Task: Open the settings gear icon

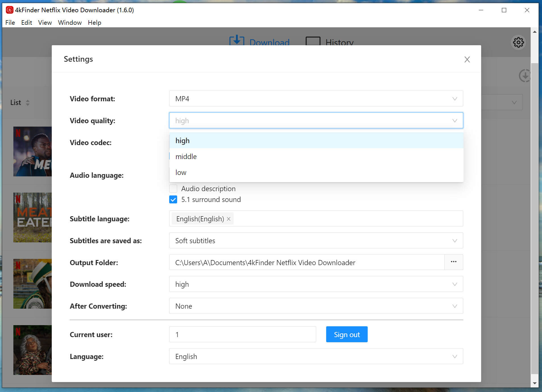Action: [x=518, y=43]
